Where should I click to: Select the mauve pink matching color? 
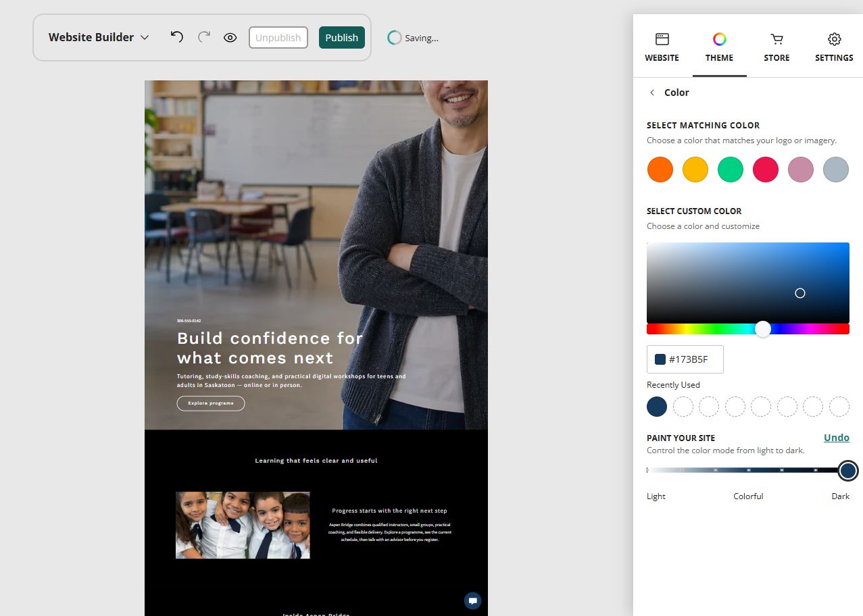tap(801, 170)
